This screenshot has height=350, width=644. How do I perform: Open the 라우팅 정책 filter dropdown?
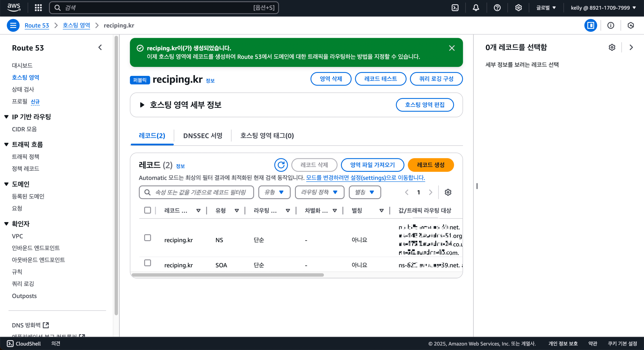pos(319,192)
